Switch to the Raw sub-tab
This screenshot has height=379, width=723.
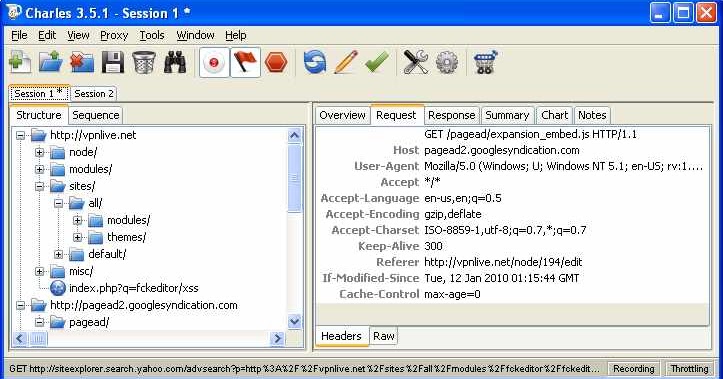pyautogui.click(x=384, y=336)
